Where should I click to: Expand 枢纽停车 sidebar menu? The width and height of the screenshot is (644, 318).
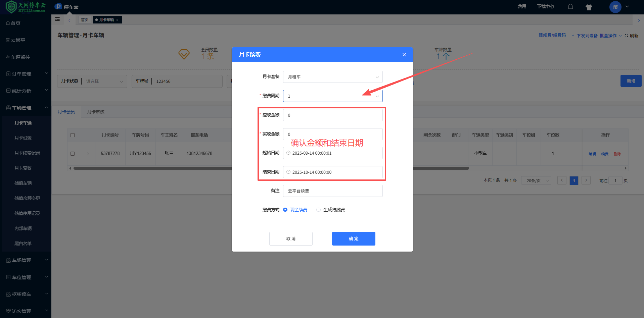pyautogui.click(x=26, y=294)
